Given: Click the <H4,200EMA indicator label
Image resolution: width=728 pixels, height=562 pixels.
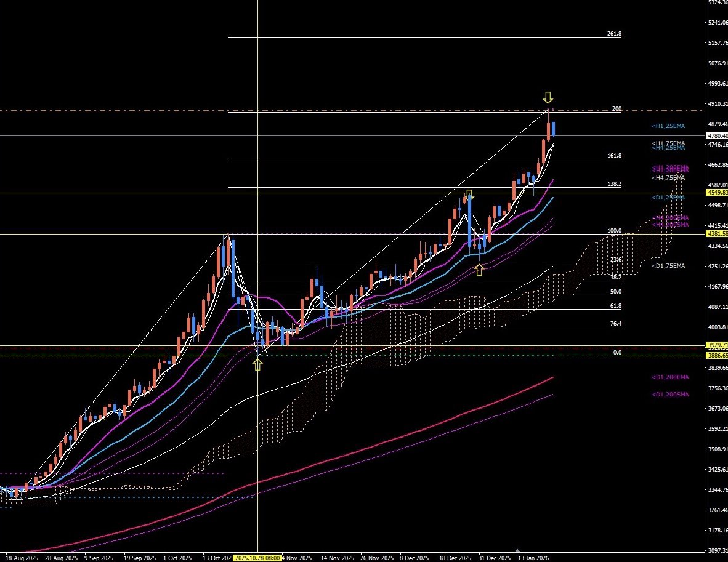Looking at the screenshot, I should click(671, 218).
